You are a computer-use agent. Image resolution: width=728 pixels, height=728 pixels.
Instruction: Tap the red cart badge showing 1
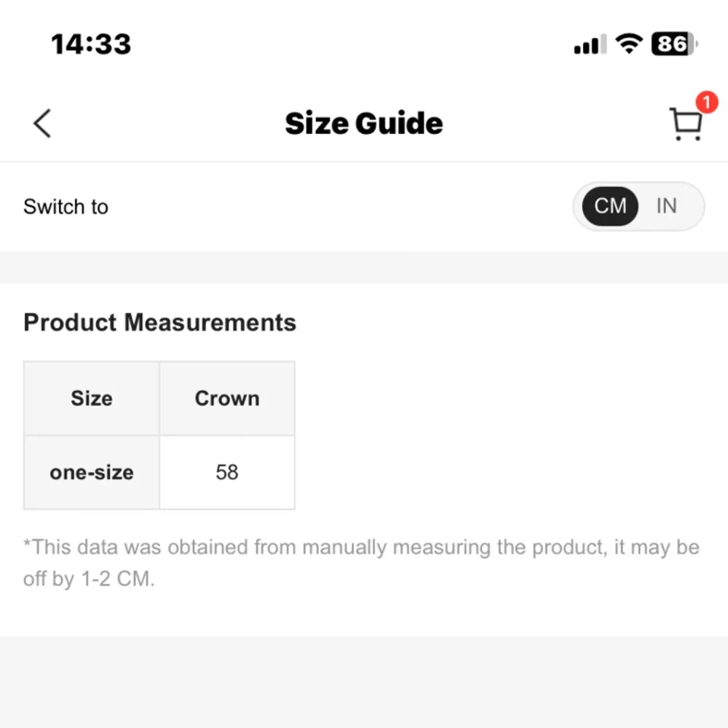[x=705, y=103]
